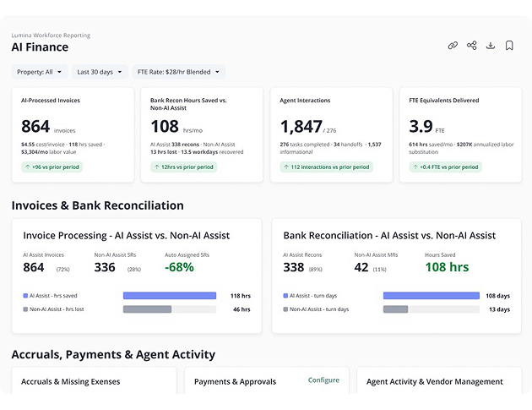Click the share icon
The image size is (532, 410).
471,45
